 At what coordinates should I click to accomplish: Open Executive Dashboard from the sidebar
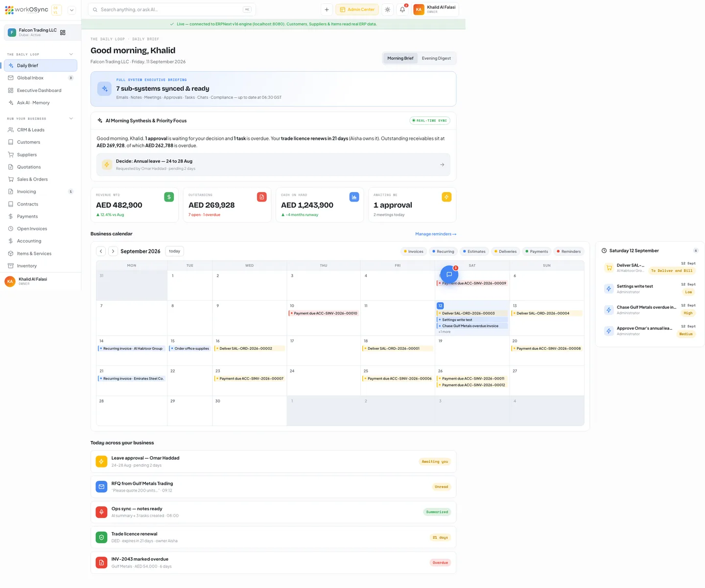pyautogui.click(x=41, y=90)
